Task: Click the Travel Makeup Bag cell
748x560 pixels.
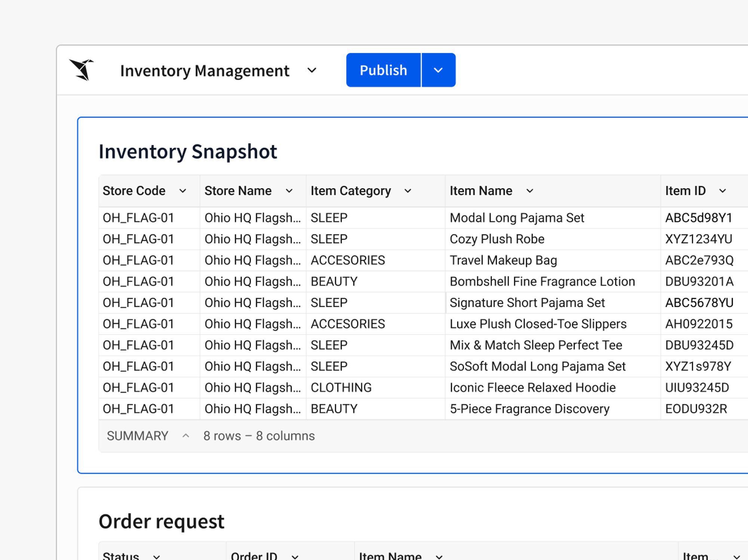Action: tap(553, 261)
